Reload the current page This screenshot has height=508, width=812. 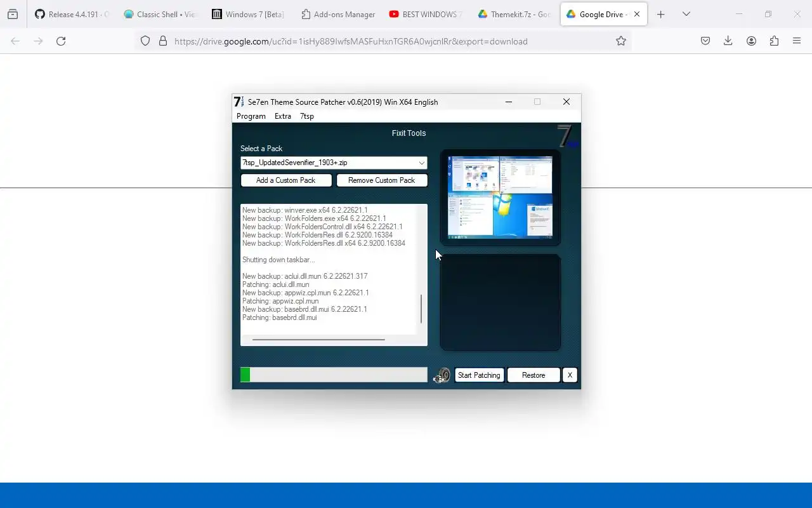pyautogui.click(x=61, y=41)
